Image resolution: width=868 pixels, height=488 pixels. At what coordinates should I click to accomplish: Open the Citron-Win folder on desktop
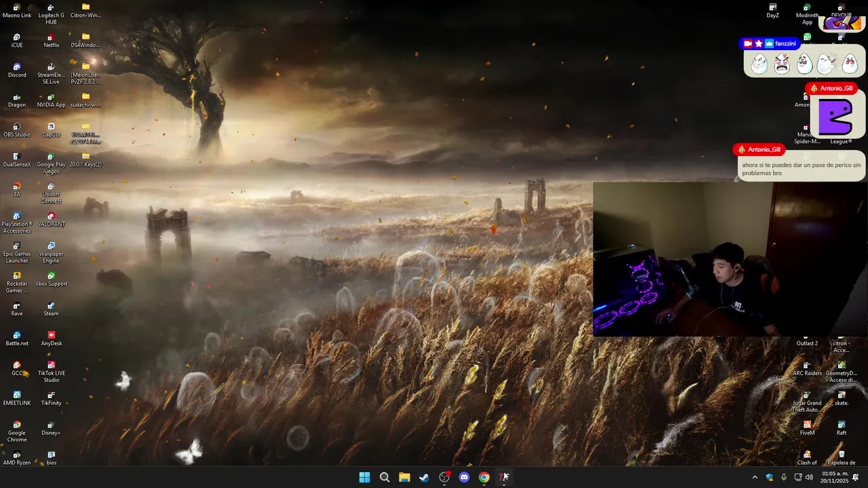tap(85, 11)
